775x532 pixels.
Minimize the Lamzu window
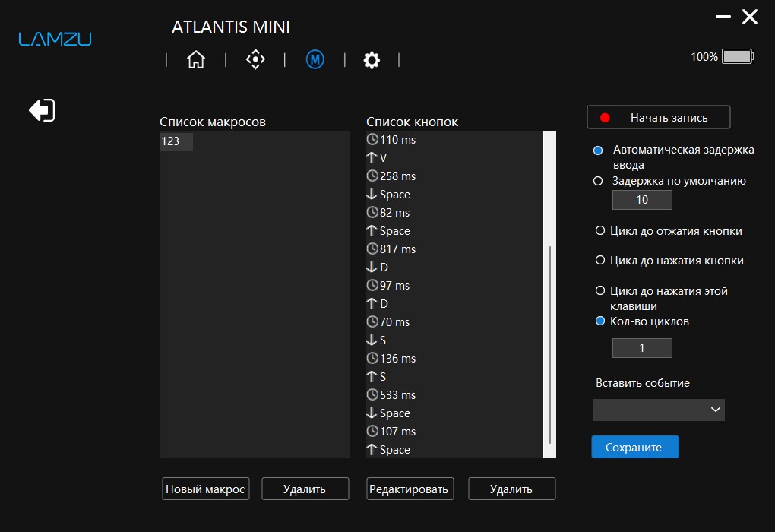(723, 17)
